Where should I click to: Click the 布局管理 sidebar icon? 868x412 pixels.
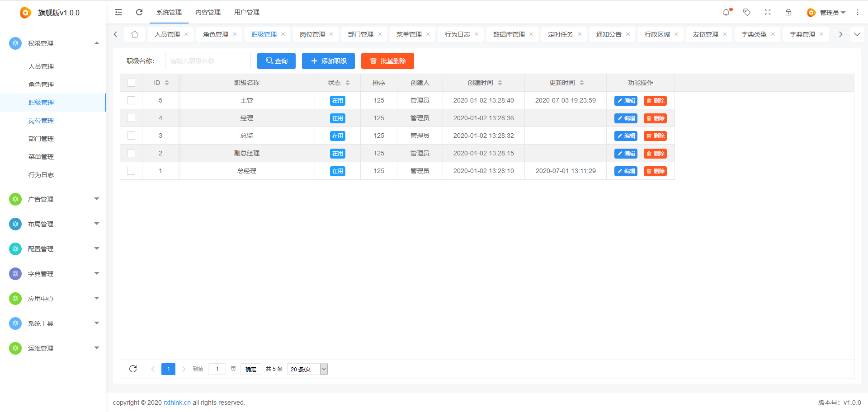(15, 224)
